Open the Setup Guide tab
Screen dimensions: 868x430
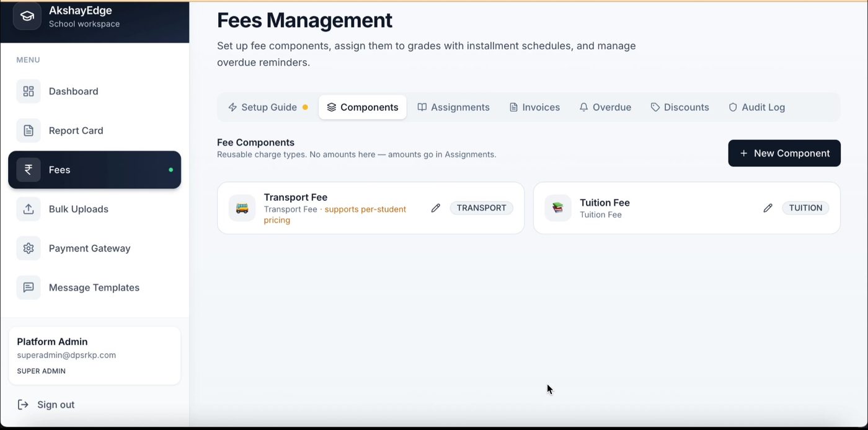[268, 107]
